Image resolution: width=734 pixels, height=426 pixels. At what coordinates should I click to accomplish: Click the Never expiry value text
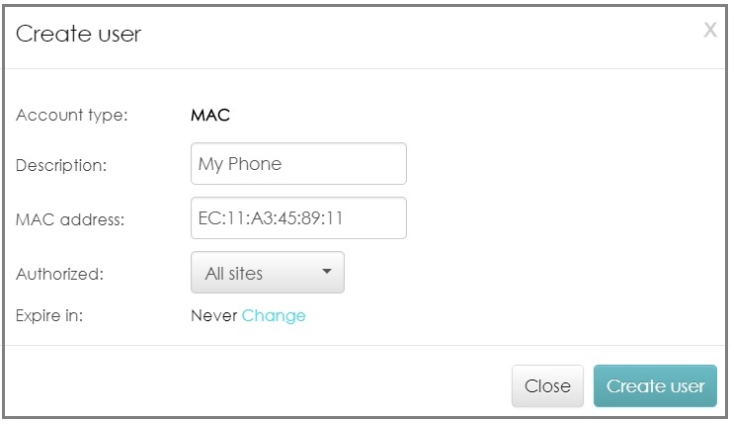point(213,316)
